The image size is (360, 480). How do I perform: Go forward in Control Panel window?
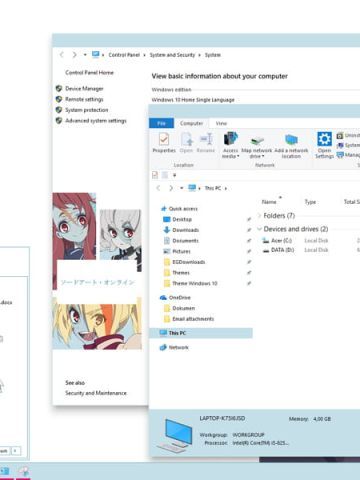(x=74, y=55)
